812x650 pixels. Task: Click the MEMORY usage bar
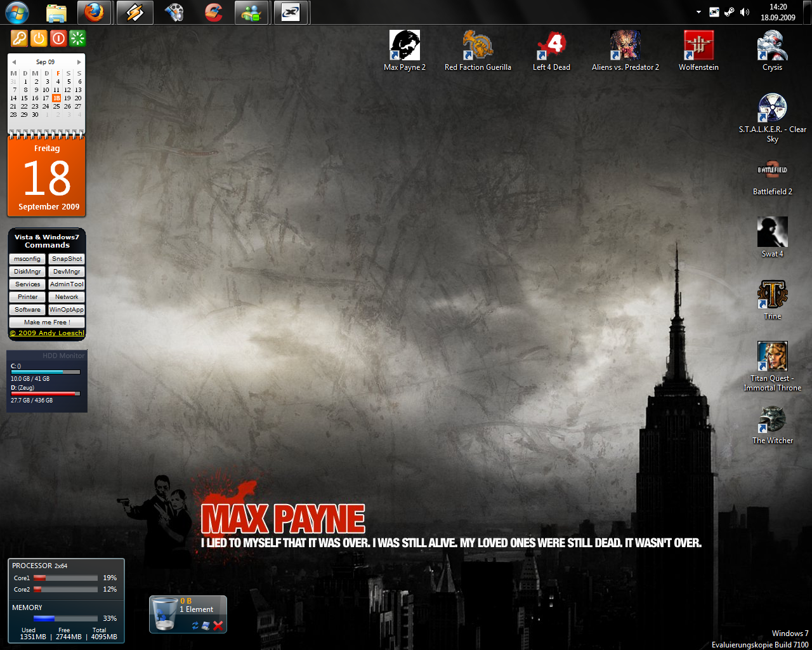(x=65, y=618)
